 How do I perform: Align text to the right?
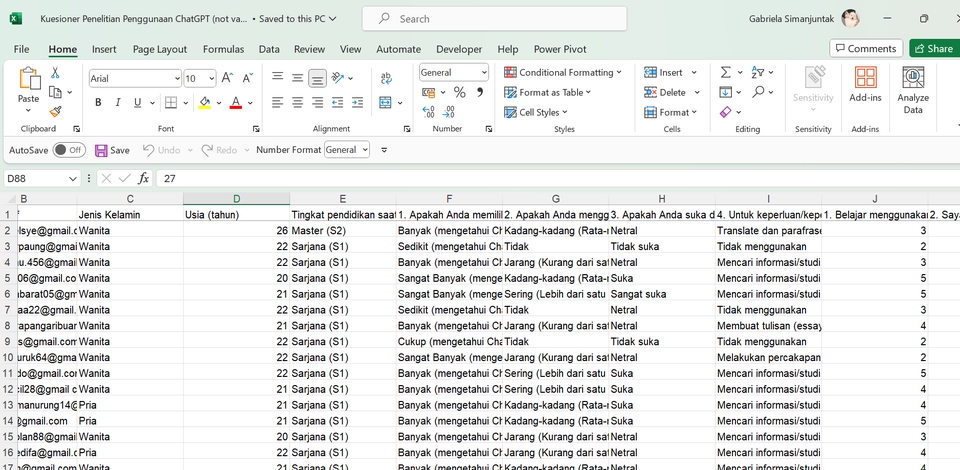[317, 102]
